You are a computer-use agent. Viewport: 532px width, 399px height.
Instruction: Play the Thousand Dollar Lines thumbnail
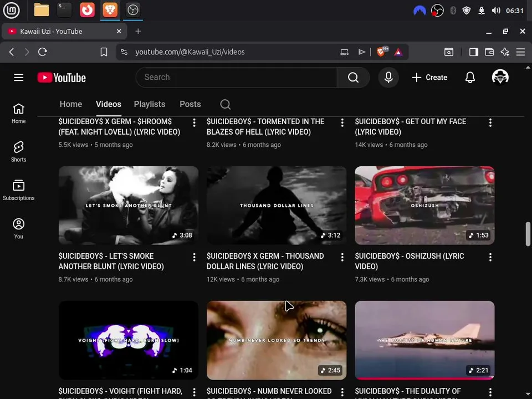point(277,205)
